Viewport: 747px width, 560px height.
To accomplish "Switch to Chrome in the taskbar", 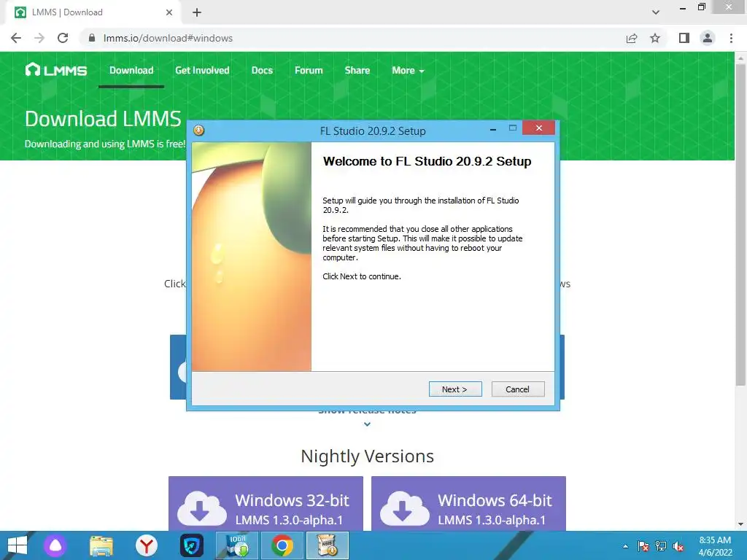I will click(282, 545).
